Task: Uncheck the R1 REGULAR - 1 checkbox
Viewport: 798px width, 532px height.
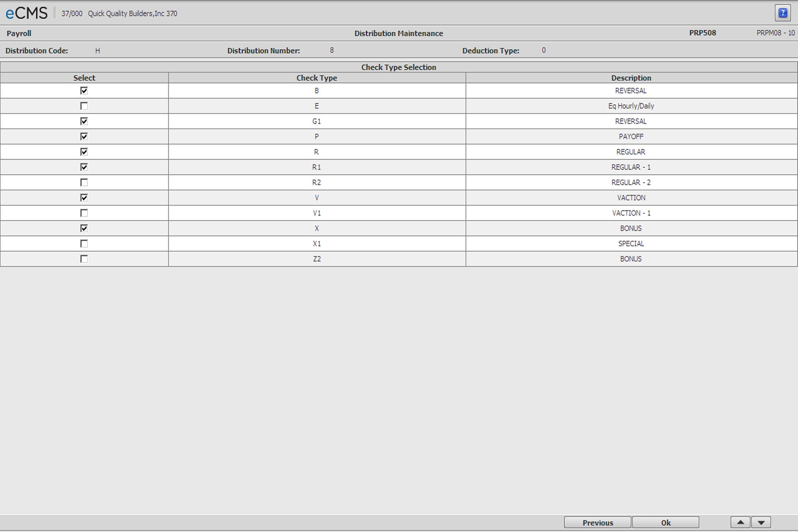Action: pyautogui.click(x=84, y=167)
